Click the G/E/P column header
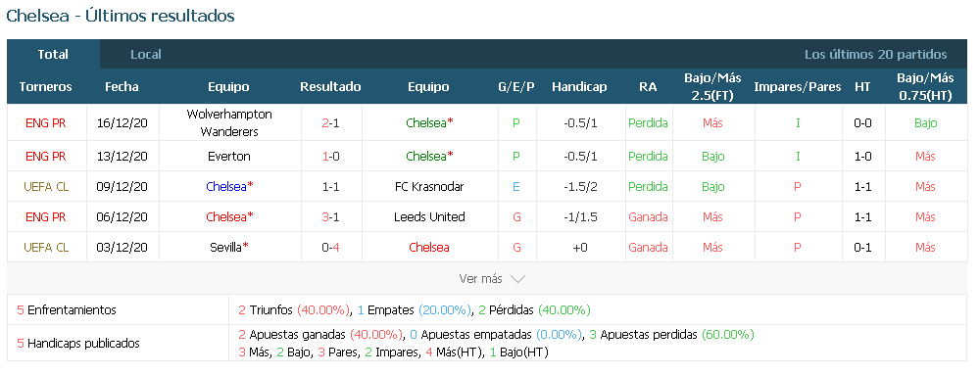Screen dimensions: 980x376 pyautogui.click(x=516, y=87)
